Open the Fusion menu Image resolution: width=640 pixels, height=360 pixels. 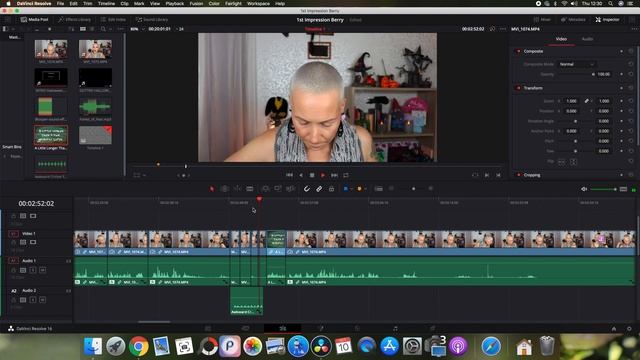point(196,3)
